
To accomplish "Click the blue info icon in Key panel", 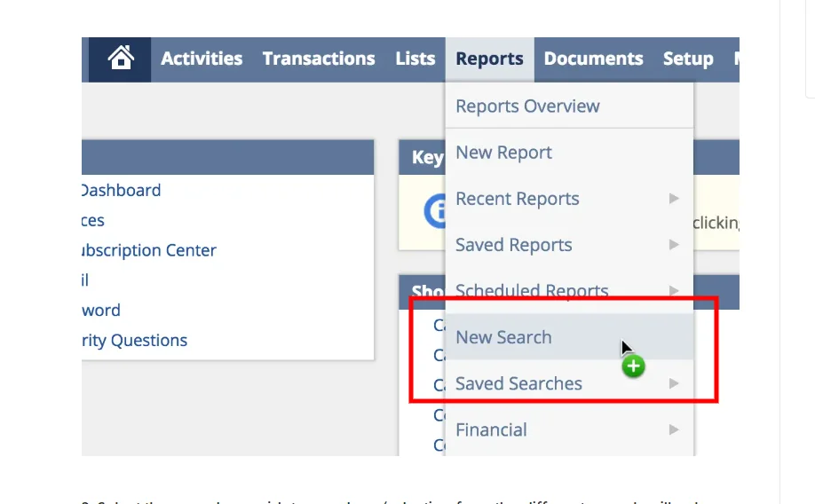I will pos(435,211).
